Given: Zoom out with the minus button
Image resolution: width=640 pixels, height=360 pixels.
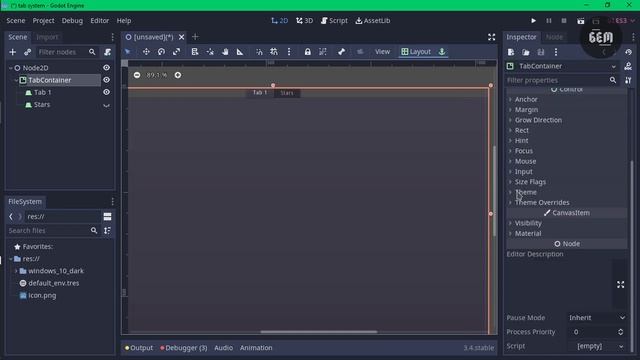Looking at the screenshot, I should tap(137, 75).
